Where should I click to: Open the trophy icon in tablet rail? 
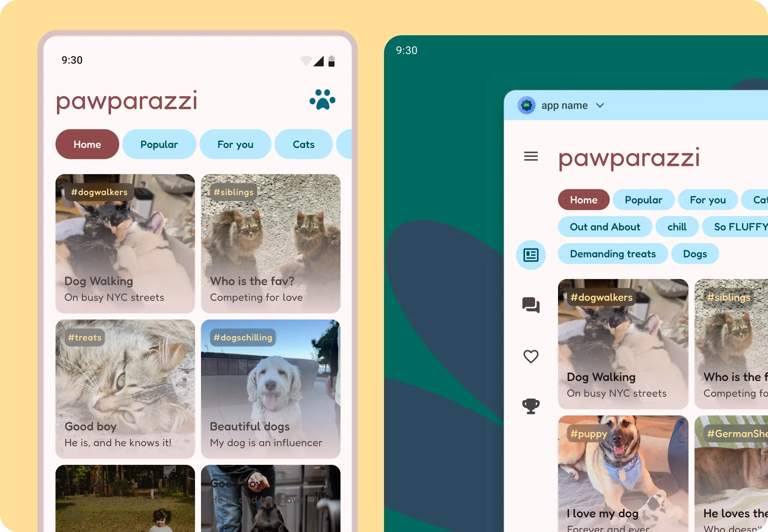[531, 406]
